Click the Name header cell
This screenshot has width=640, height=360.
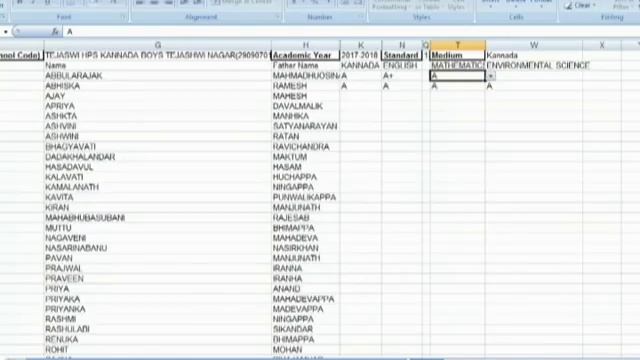(x=158, y=65)
